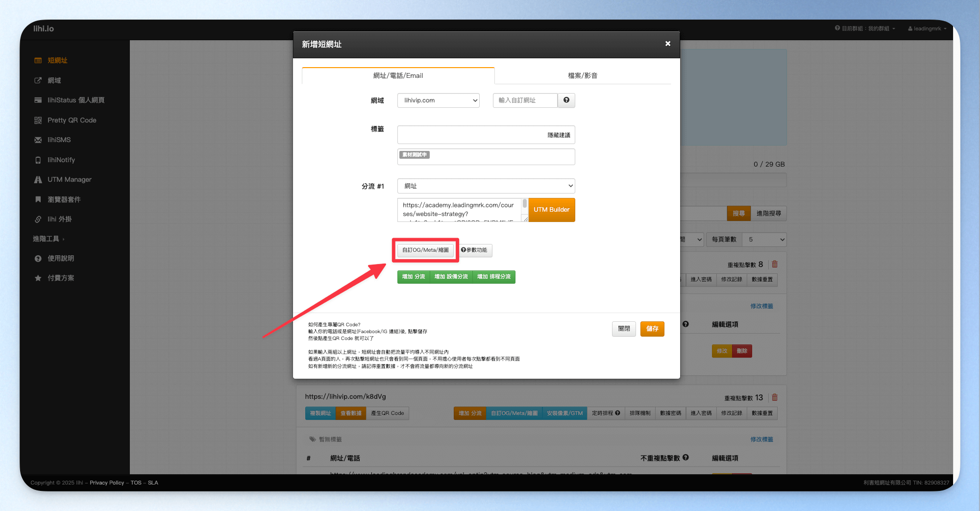Image resolution: width=980 pixels, height=511 pixels.
Task: Click the 產生QR Code button
Action: click(x=387, y=414)
